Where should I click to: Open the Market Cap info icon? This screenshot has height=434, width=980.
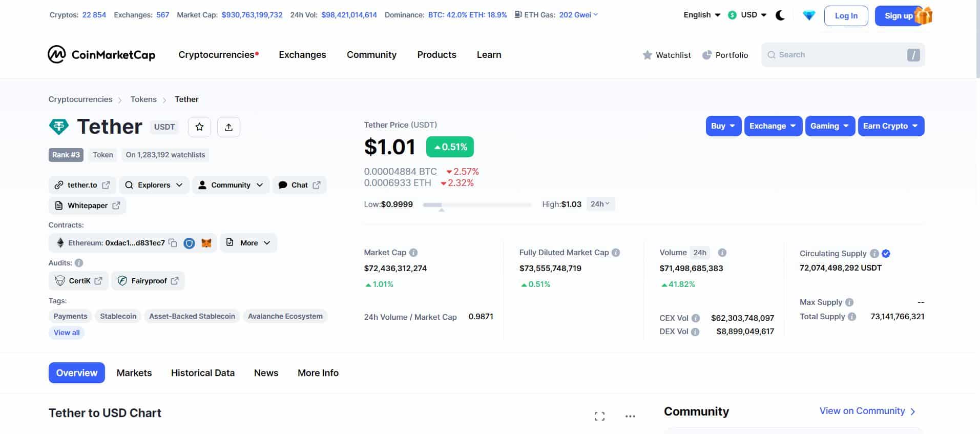point(413,253)
